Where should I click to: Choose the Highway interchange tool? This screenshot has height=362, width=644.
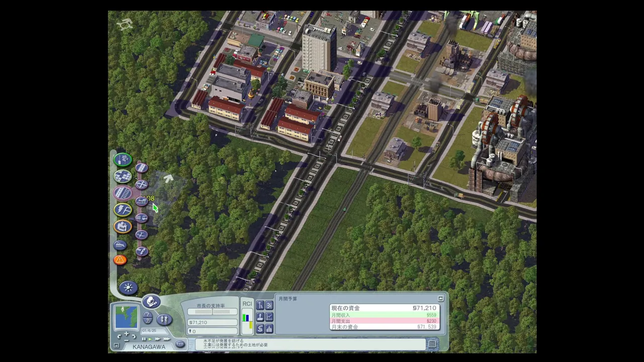click(142, 185)
